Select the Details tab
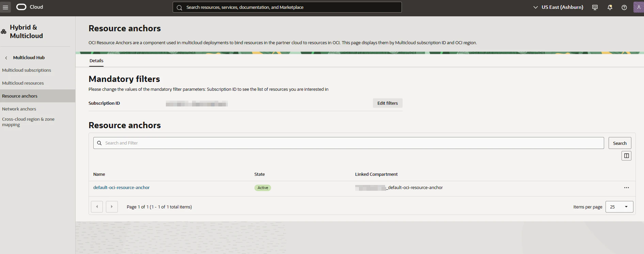The width and height of the screenshot is (644, 254). pyautogui.click(x=96, y=61)
